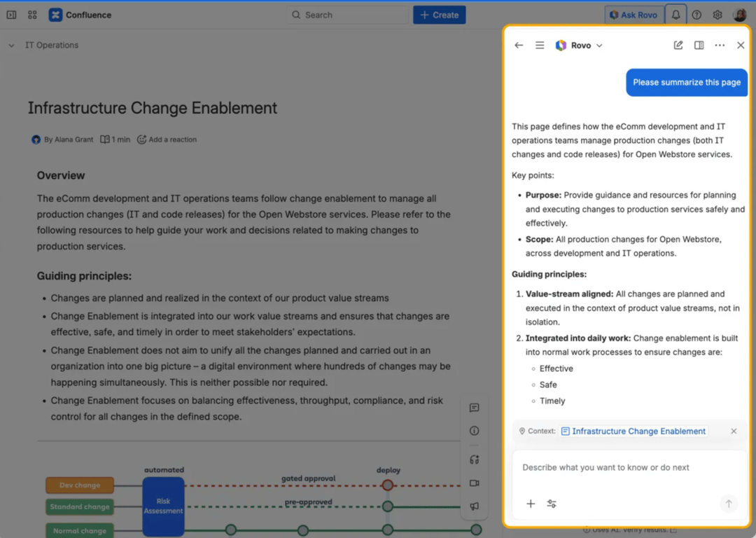Click the 'Key points:' text in Rovo
The image size is (756, 538).
tap(533, 175)
